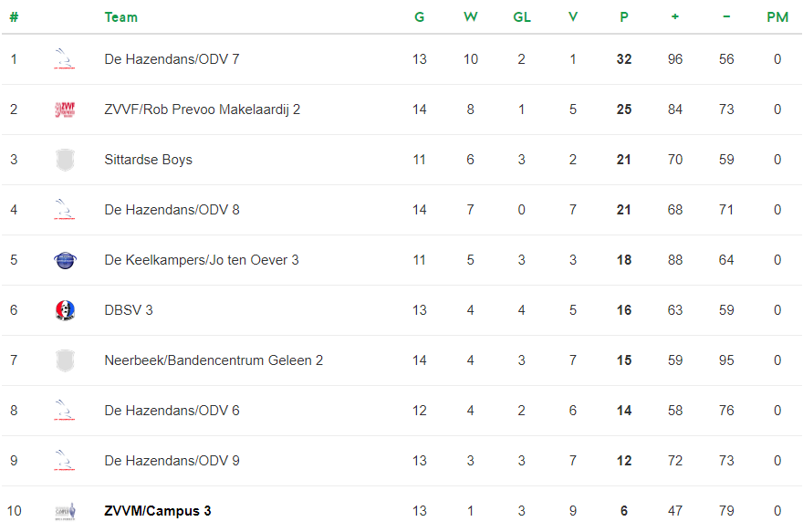Open the De Hazendans/ODV 7 team link
Viewport: 803px width, 532px height.
click(x=172, y=59)
